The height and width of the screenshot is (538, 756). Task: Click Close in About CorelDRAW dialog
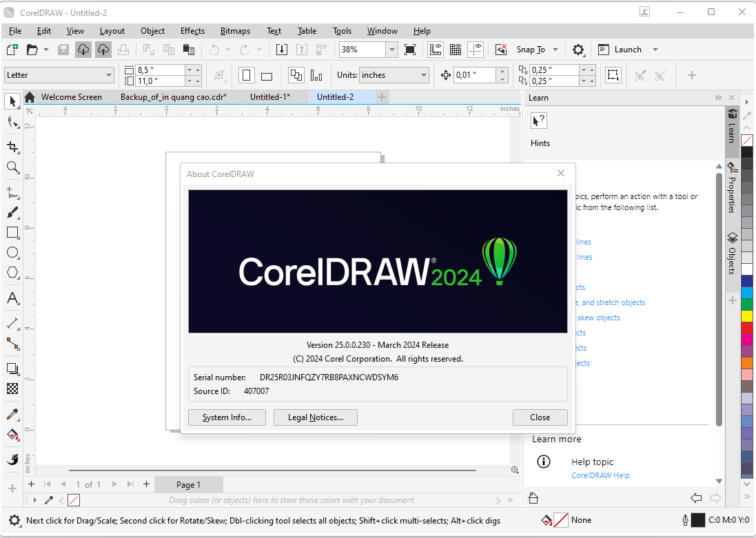click(x=540, y=417)
